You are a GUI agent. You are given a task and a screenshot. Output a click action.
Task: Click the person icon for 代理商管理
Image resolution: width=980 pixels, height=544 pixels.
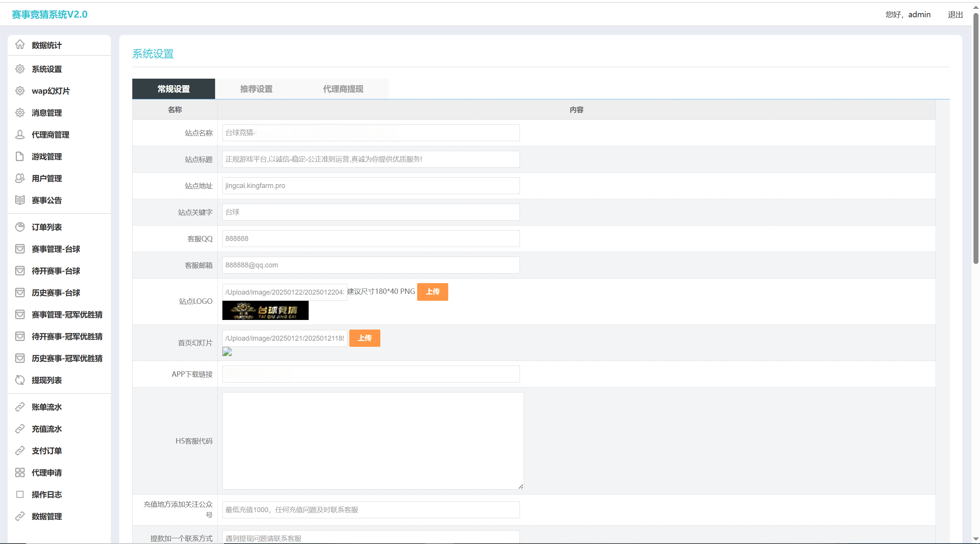pos(20,135)
